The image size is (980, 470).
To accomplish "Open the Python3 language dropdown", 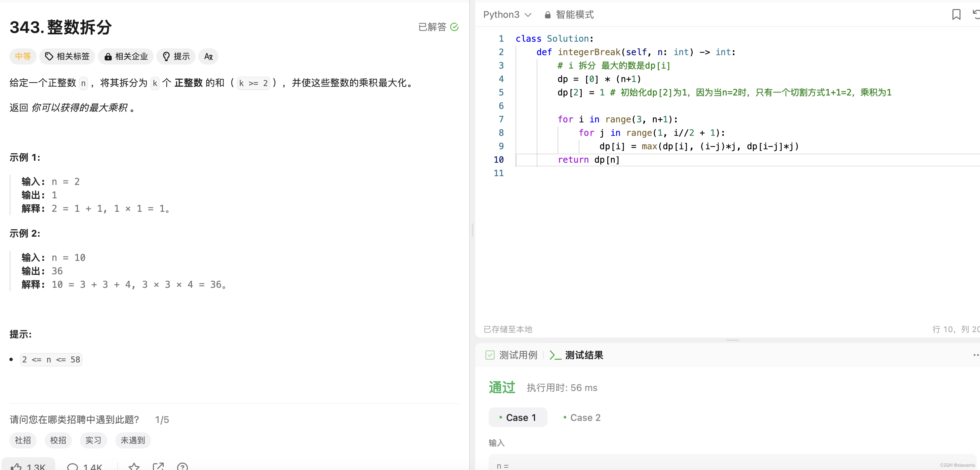I will click(x=507, y=14).
